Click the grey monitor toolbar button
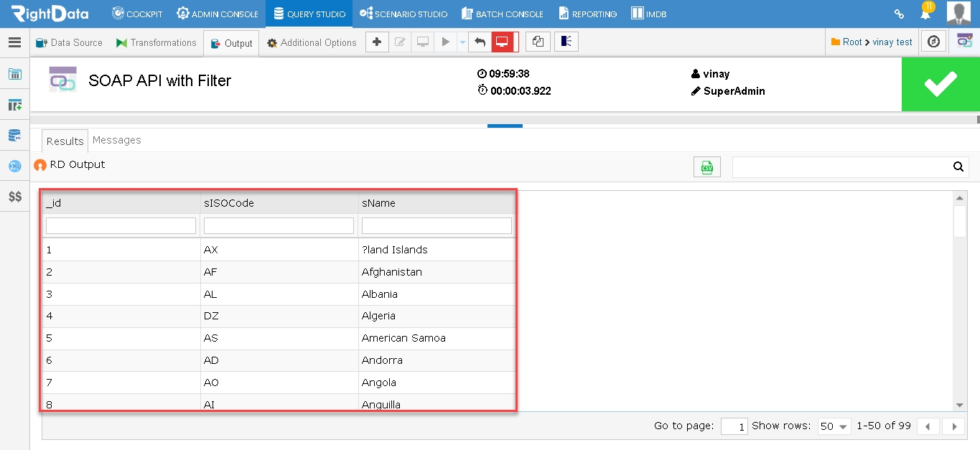Screen dimensions: 980x450 (423, 42)
